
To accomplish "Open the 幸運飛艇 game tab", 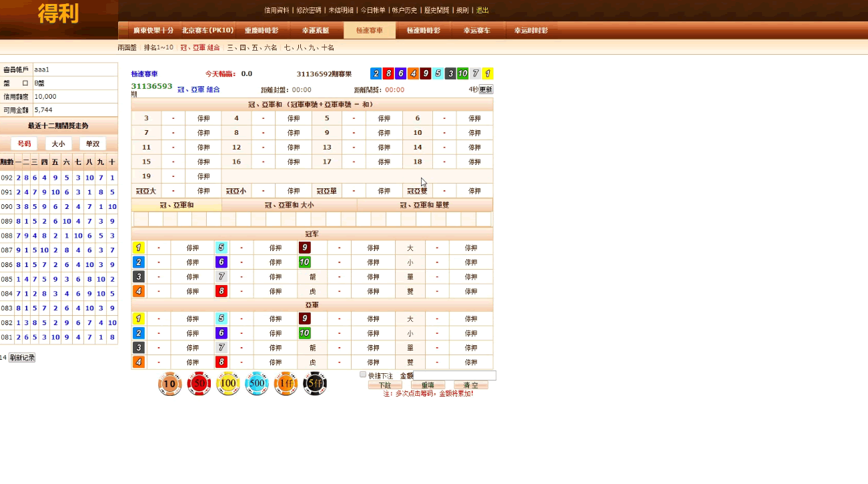I will (x=316, y=31).
